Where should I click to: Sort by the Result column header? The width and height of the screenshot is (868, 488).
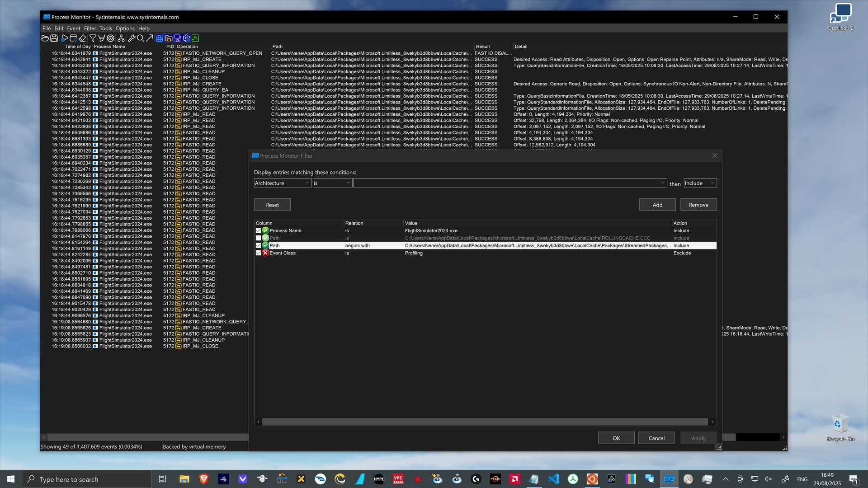click(482, 47)
